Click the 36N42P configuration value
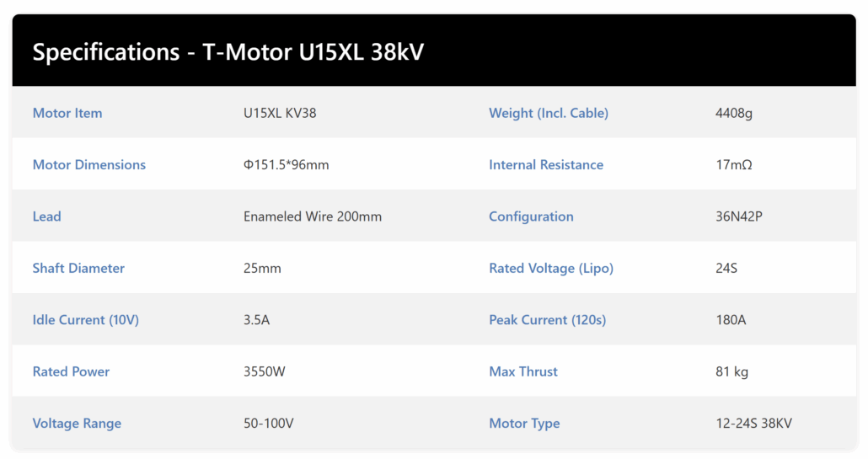The width and height of the screenshot is (868, 459). (x=739, y=216)
